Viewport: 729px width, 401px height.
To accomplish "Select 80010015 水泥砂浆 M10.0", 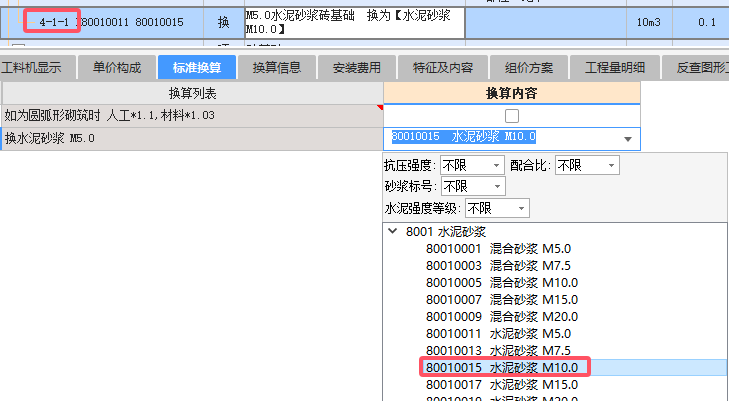I will coord(502,368).
